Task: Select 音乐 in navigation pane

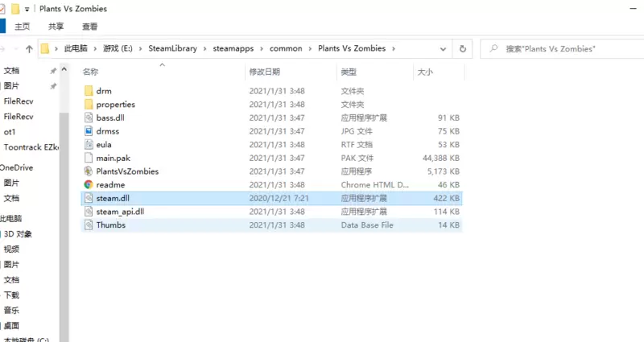Action: click(11, 311)
